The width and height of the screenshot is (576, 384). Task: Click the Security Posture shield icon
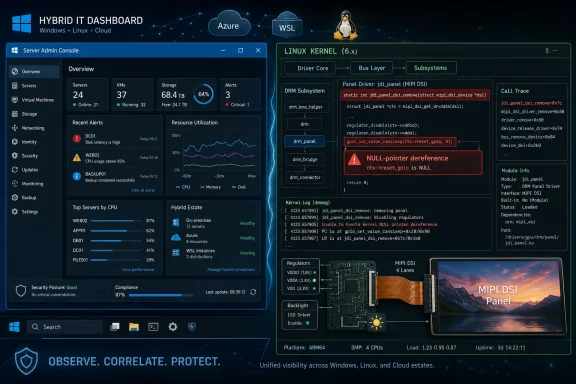coord(21,291)
